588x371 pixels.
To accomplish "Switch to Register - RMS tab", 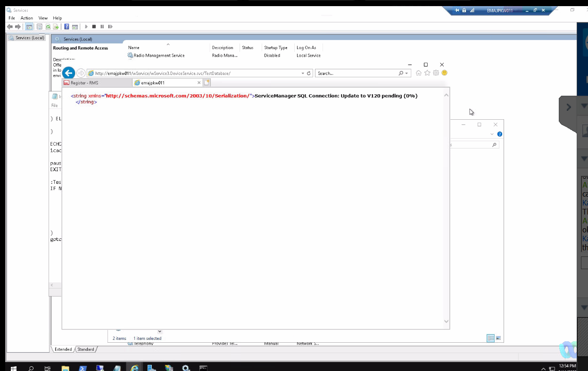I will pyautogui.click(x=97, y=82).
